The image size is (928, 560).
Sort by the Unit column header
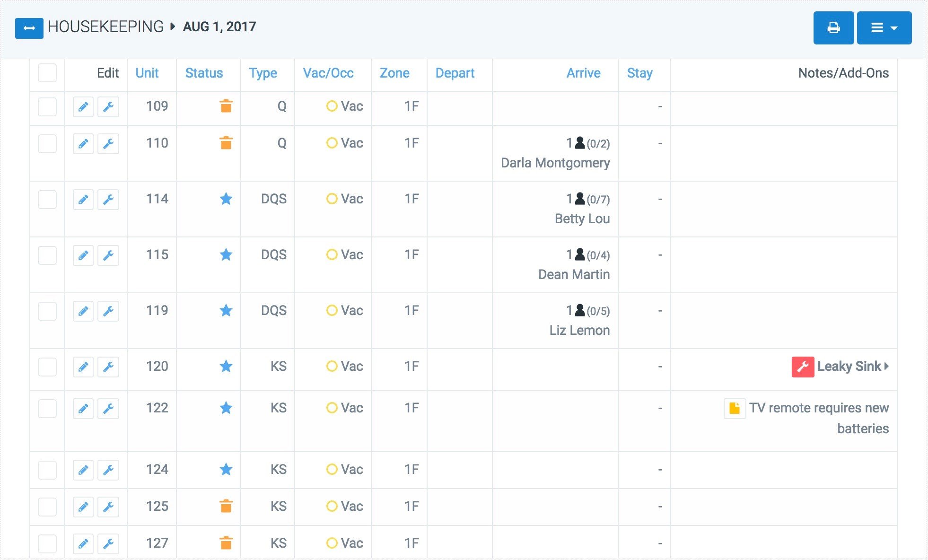coord(147,73)
